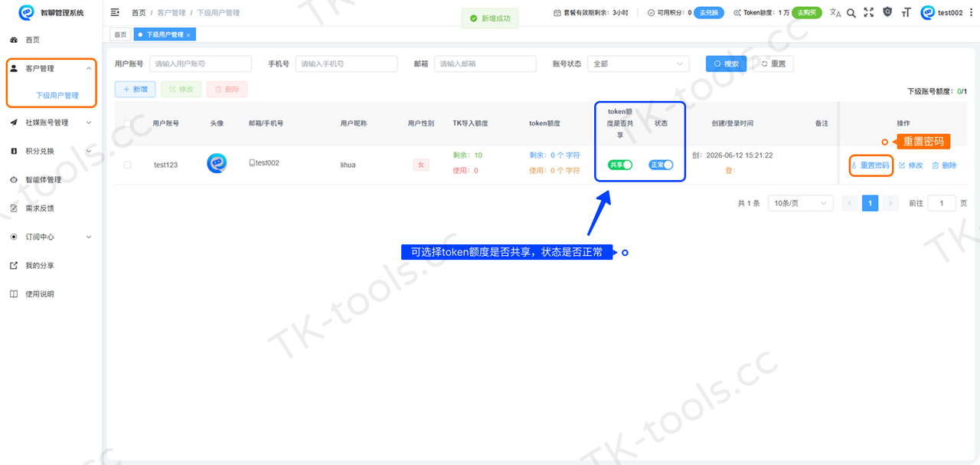Click the lihua nickname cell
980x465 pixels.
[348, 165]
